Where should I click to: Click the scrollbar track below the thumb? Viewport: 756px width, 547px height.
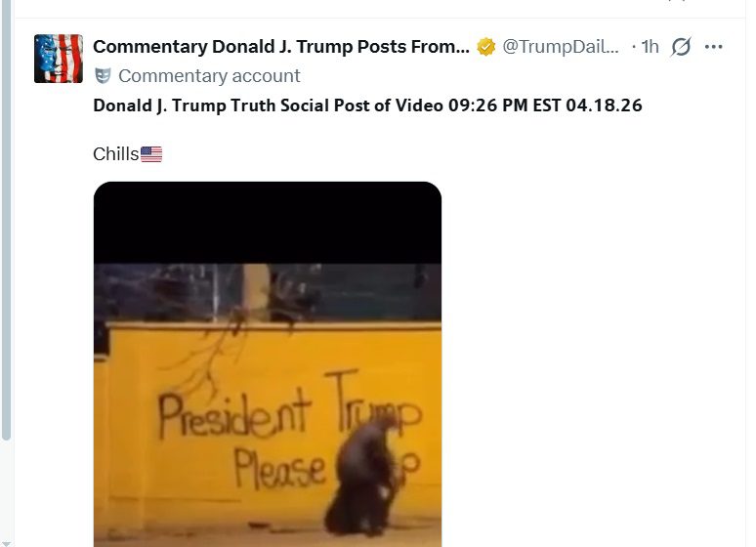coord(6,489)
